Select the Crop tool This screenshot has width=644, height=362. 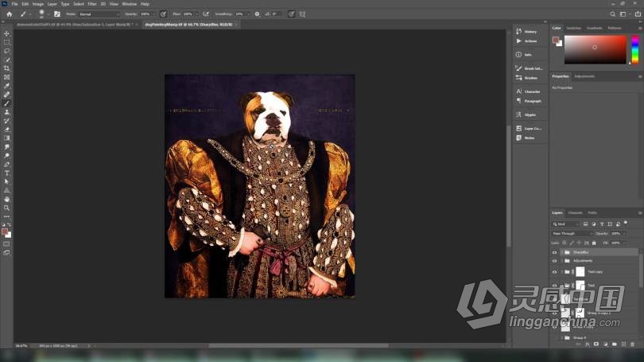[6, 68]
